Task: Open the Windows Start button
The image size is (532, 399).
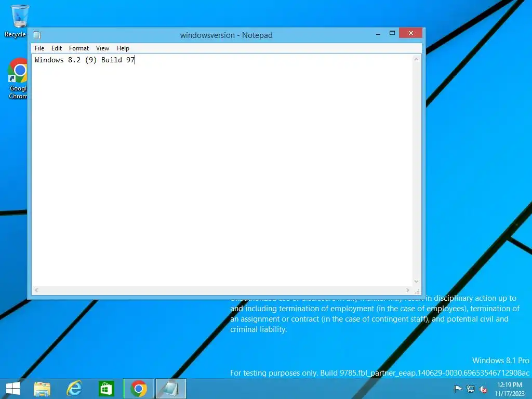Action: click(x=13, y=389)
